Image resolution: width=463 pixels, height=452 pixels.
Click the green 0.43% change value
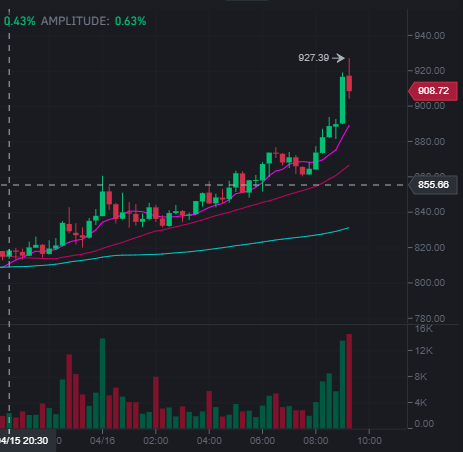[x=19, y=21]
